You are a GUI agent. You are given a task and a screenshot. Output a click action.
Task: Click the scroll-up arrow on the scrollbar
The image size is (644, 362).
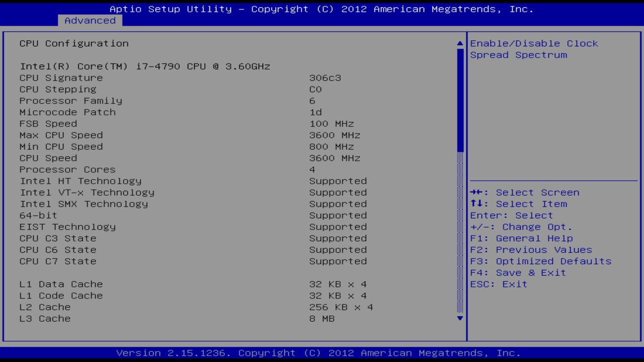point(459,43)
